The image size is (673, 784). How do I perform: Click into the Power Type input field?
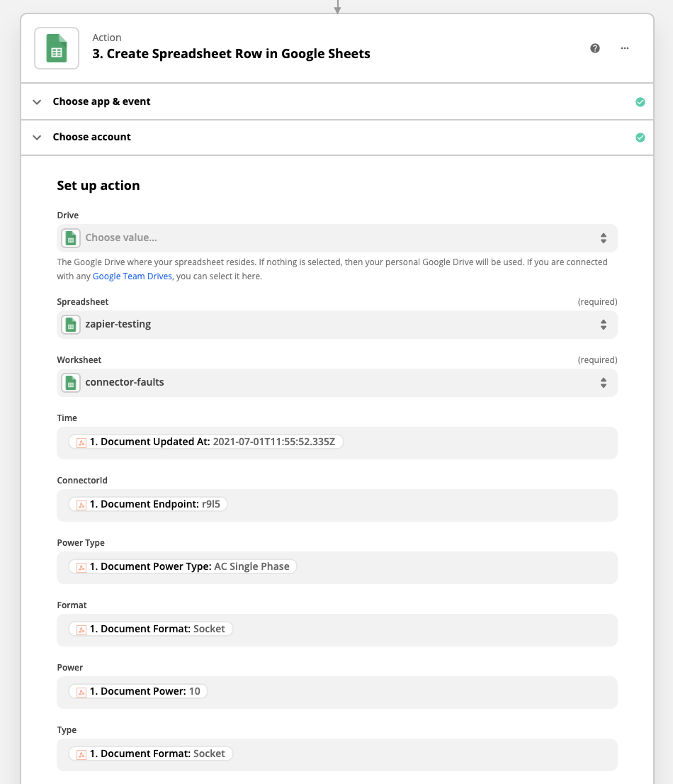point(453,567)
